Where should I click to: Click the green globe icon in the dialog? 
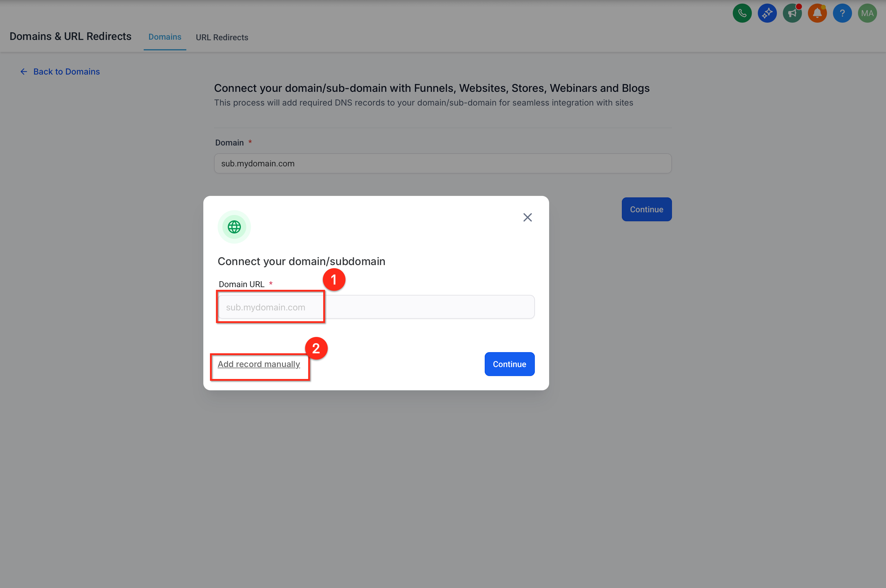click(x=234, y=227)
